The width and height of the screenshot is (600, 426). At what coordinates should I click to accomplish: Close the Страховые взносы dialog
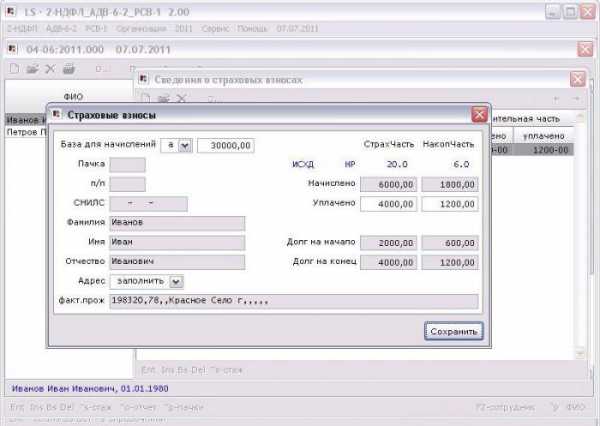click(x=479, y=114)
